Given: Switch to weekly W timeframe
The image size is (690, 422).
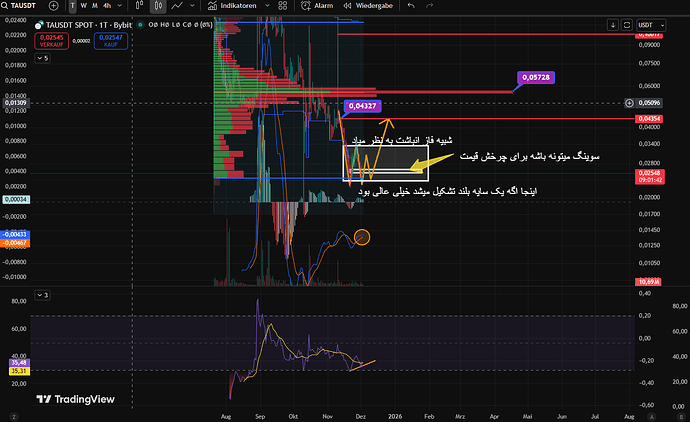Looking at the screenshot, I should [x=83, y=5].
